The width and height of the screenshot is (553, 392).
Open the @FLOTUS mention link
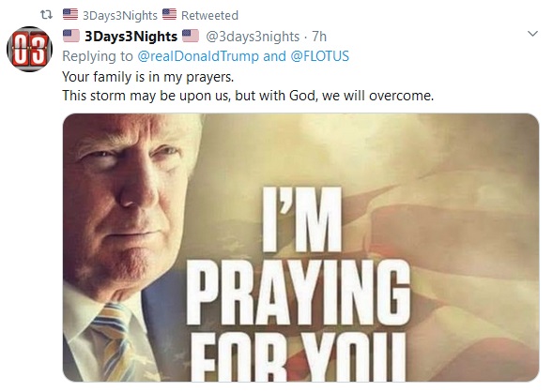319,56
